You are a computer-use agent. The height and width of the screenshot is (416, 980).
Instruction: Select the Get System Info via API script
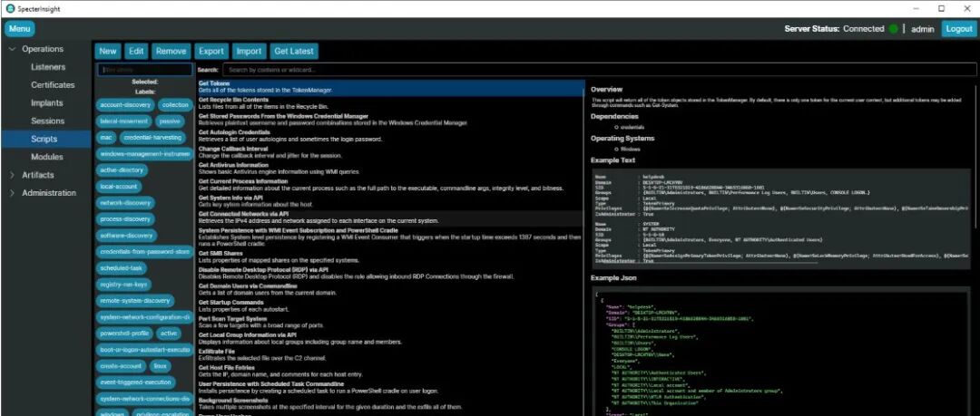point(390,201)
